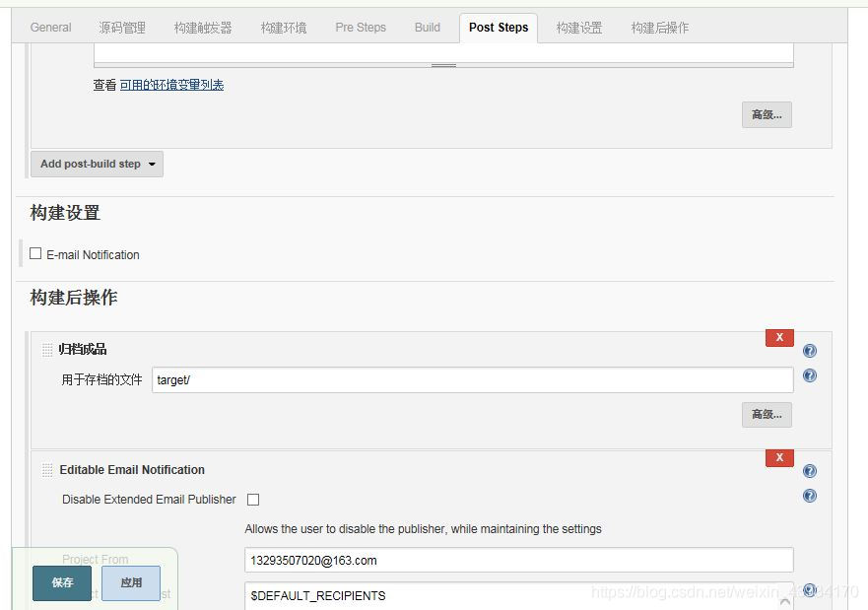Click textarea resize grip at top
Screen dimensions: 868x610
[443, 65]
